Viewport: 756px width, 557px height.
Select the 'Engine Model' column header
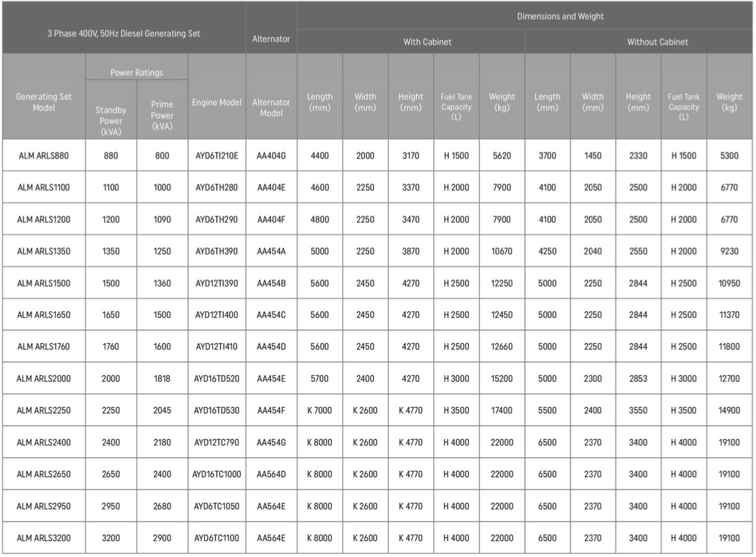pyautogui.click(x=217, y=103)
